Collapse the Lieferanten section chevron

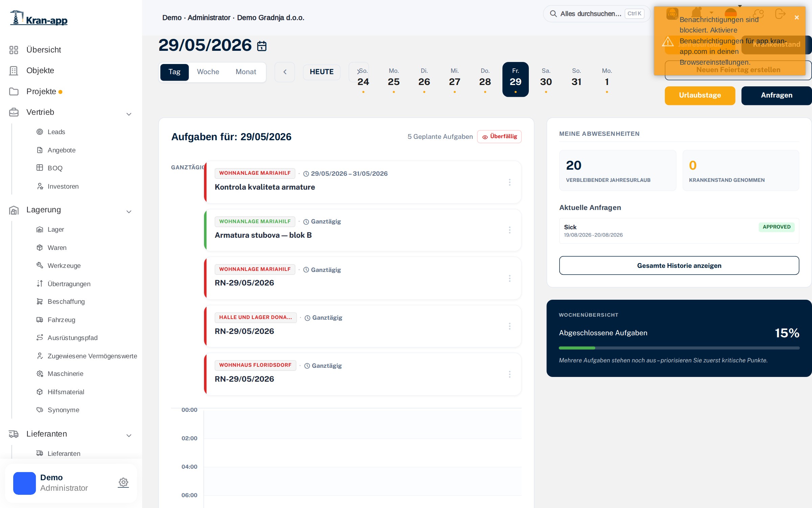point(129,436)
